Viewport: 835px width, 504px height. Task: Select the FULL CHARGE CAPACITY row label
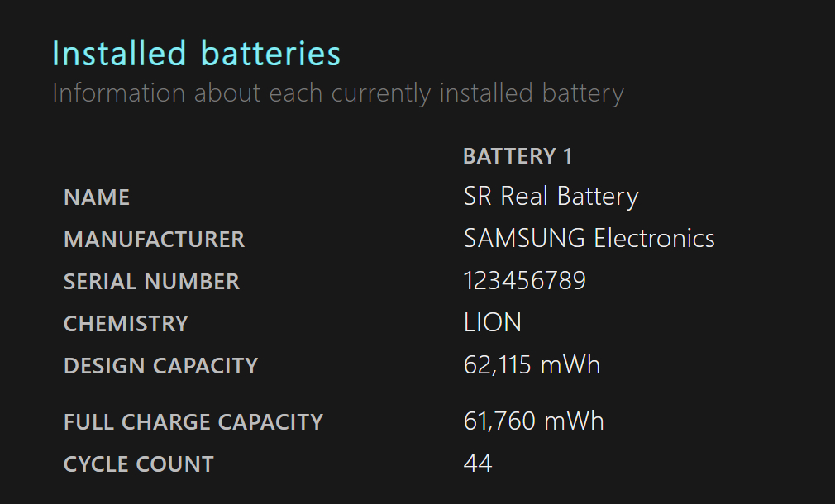click(x=193, y=422)
